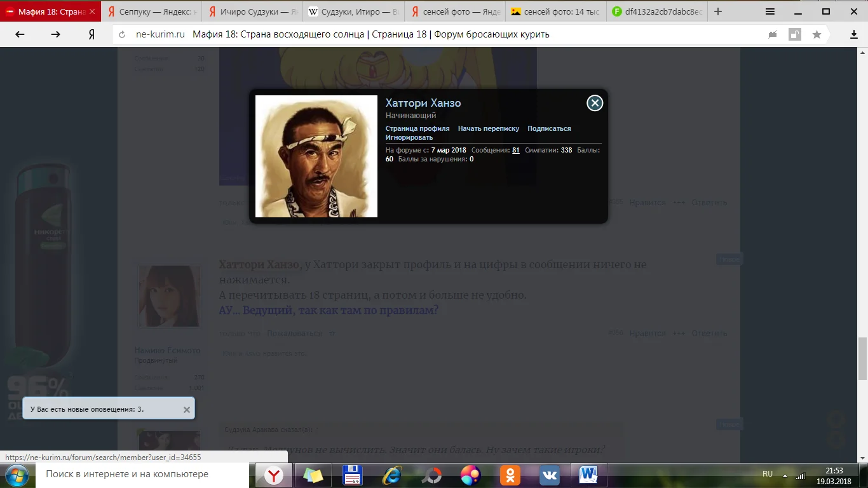Switch to the сенсей фото — Яндекс tab
Screen dimensions: 868x488
[454, 11]
